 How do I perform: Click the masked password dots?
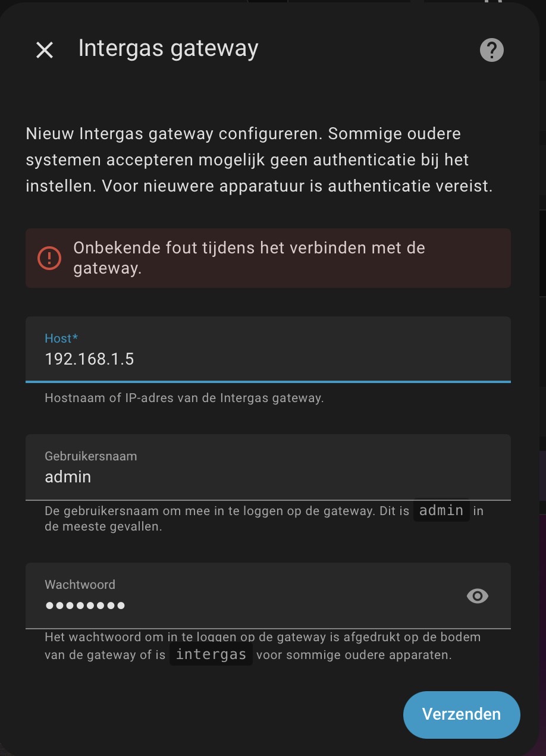click(x=85, y=606)
